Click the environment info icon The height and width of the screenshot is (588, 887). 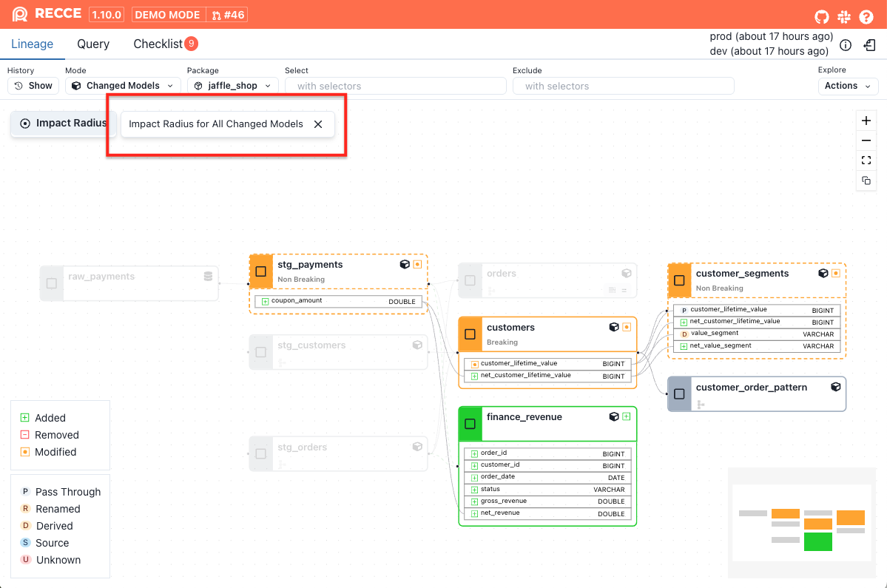(846, 45)
